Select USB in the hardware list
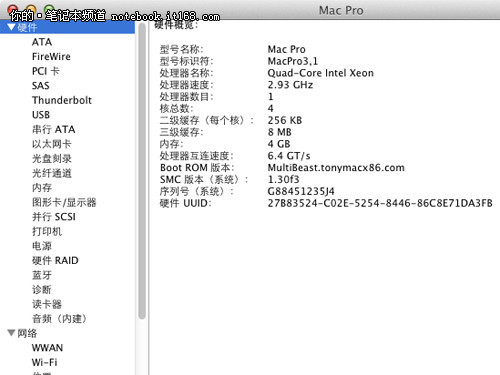The image size is (500, 375). [x=41, y=115]
